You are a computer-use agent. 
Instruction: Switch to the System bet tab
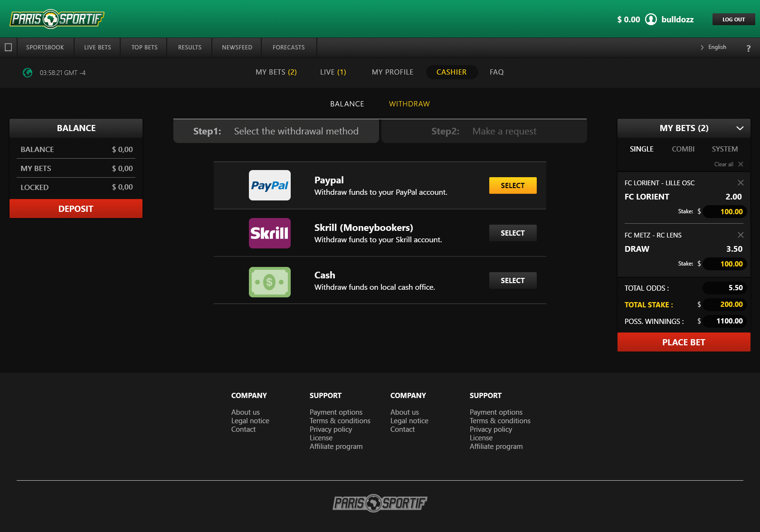[724, 149]
